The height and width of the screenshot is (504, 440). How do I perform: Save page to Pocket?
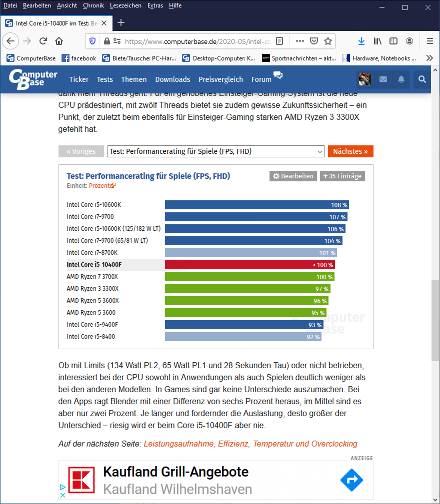(x=314, y=41)
